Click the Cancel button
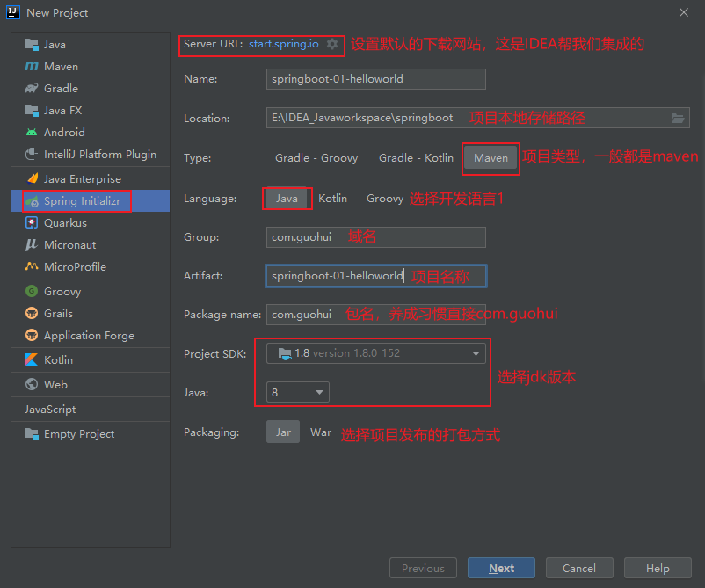 coord(579,568)
